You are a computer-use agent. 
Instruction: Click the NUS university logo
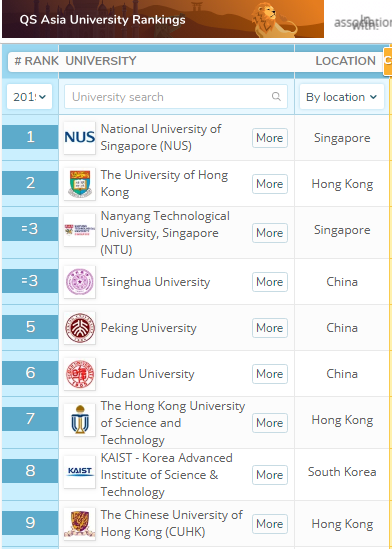pos(79,138)
